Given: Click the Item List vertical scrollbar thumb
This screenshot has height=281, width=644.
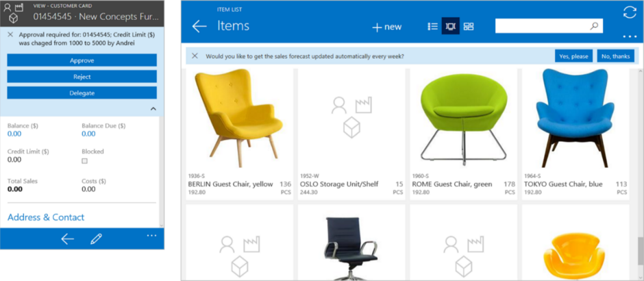Looking at the screenshot, I should point(641,252).
